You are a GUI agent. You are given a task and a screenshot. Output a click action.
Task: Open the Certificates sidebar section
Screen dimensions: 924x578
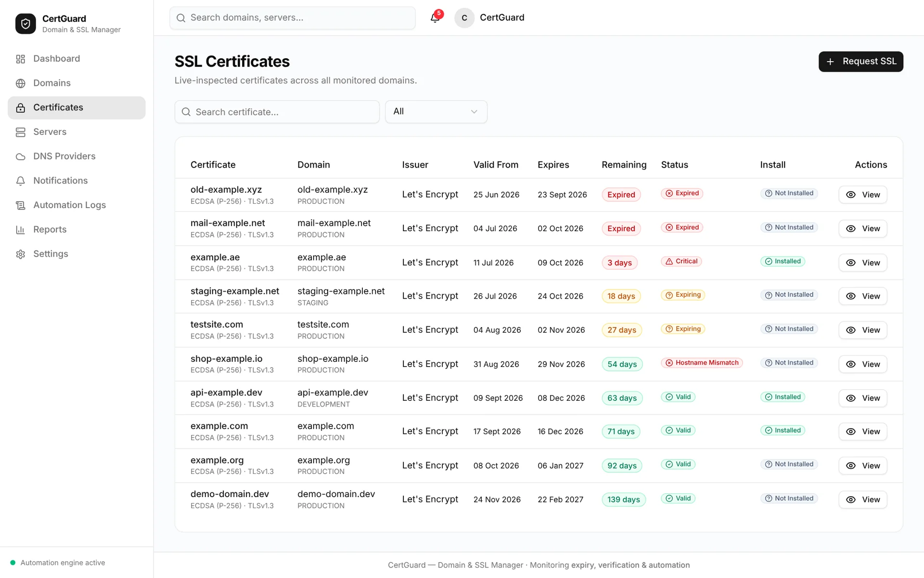tap(77, 107)
